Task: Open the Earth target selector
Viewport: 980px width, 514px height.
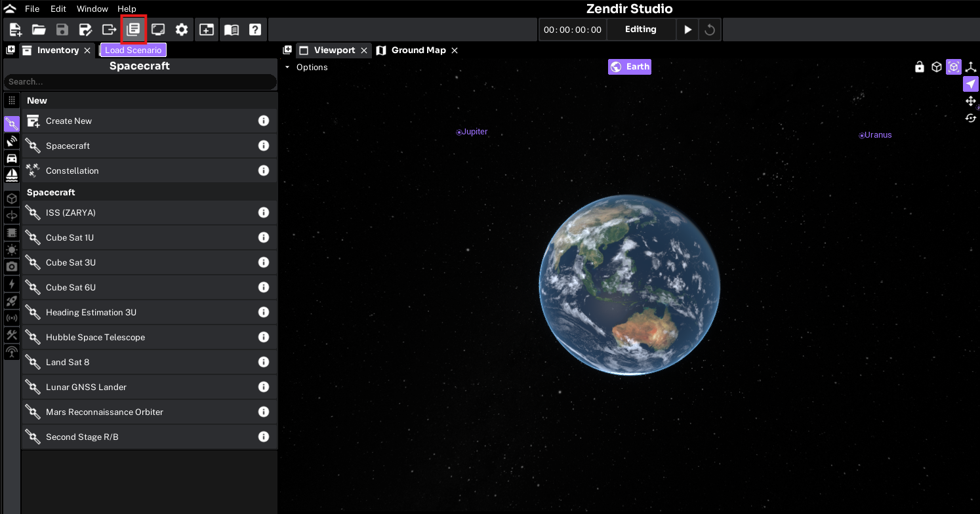Action: click(x=630, y=67)
